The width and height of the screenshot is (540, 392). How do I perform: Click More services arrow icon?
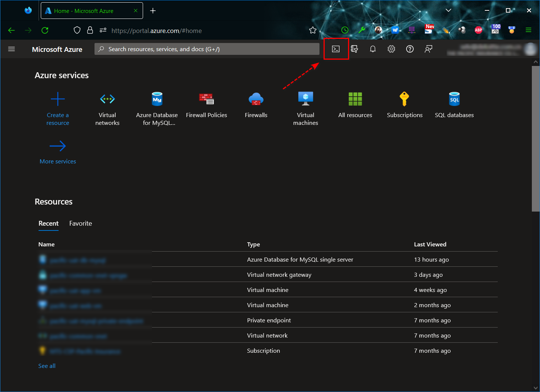(58, 146)
